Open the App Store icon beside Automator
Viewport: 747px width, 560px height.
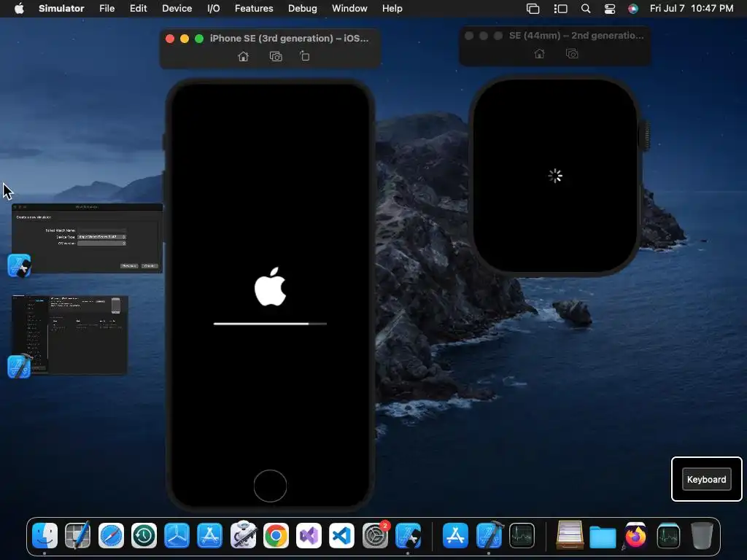tap(209, 536)
